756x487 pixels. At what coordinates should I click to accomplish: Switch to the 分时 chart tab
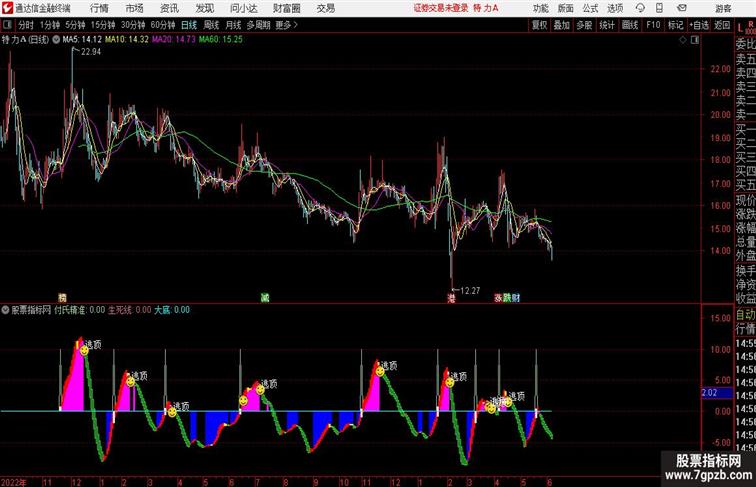26,25
